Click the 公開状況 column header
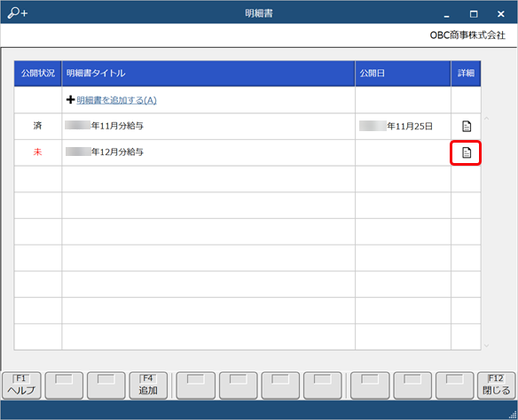The width and height of the screenshot is (518, 420). point(37,74)
